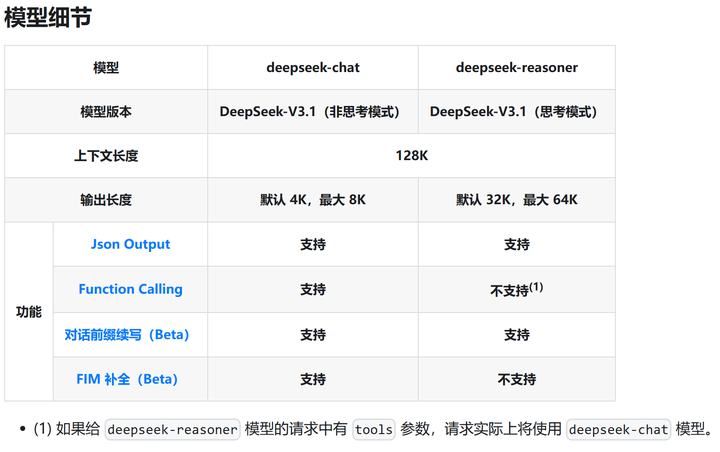Click the DeepSeek-V3.1（思考模式）cell
720x452 pixels.
pos(516,112)
